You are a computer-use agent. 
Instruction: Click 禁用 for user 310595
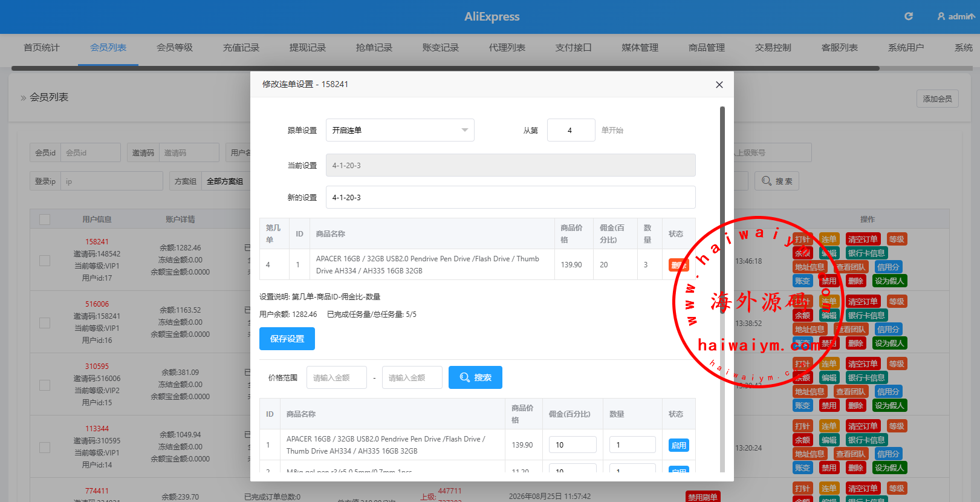click(829, 406)
